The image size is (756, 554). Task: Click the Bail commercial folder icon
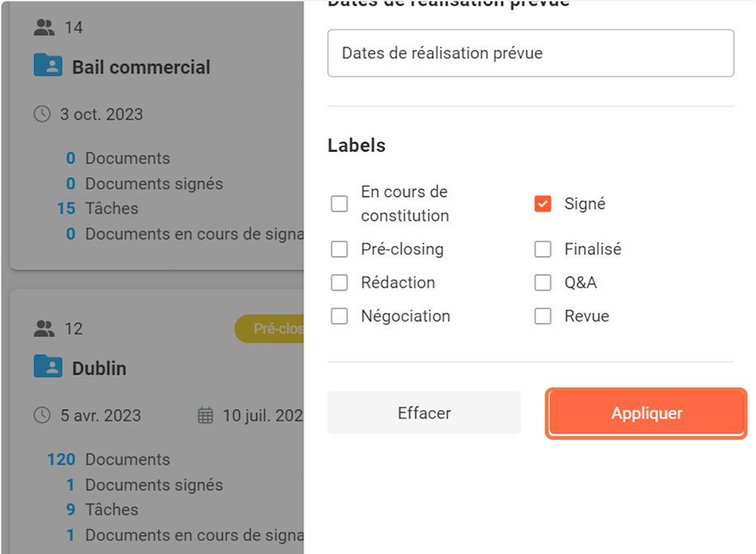[48, 66]
